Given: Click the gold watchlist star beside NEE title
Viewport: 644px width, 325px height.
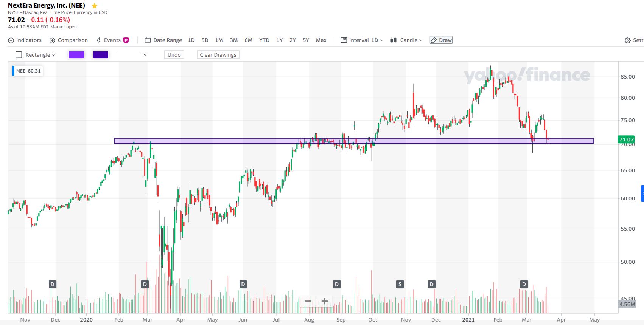Looking at the screenshot, I should (x=95, y=6).
